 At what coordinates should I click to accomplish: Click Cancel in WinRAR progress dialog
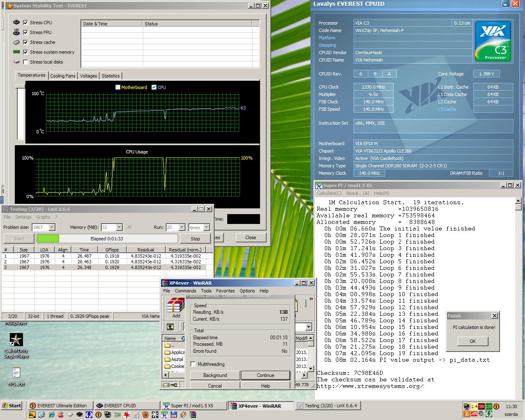pyautogui.click(x=215, y=386)
